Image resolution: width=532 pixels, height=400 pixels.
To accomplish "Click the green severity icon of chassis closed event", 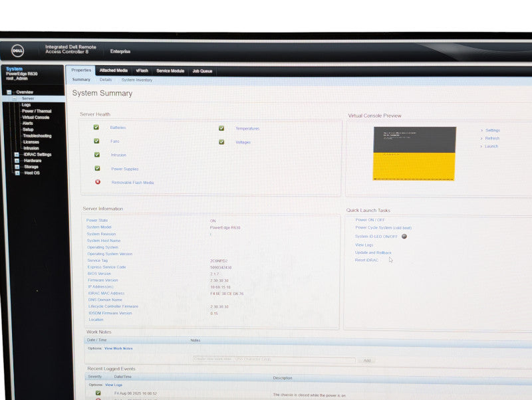I will (x=98, y=393).
